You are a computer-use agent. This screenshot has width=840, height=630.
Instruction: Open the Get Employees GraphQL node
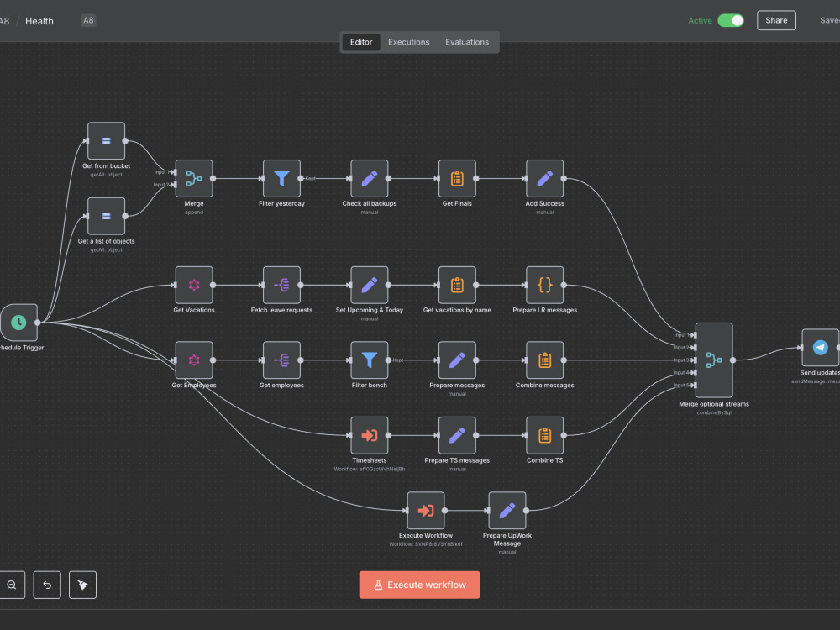pyautogui.click(x=194, y=360)
